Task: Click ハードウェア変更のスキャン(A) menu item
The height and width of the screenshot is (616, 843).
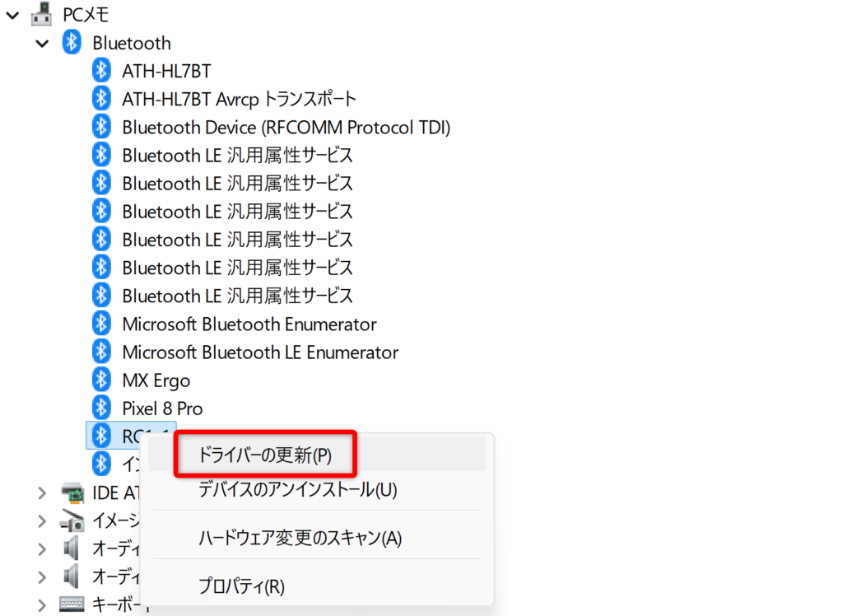Action: click(300, 538)
